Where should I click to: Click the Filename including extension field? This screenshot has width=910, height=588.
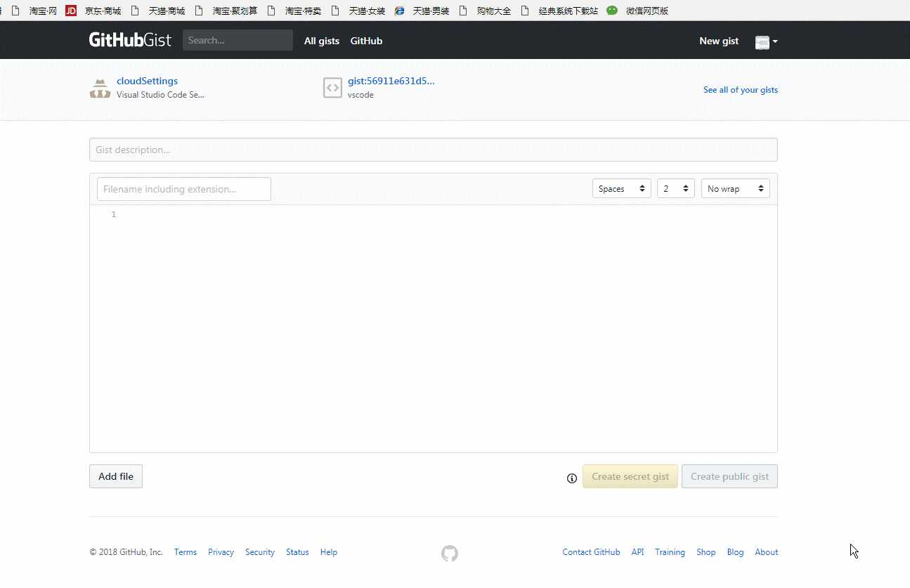pos(184,189)
